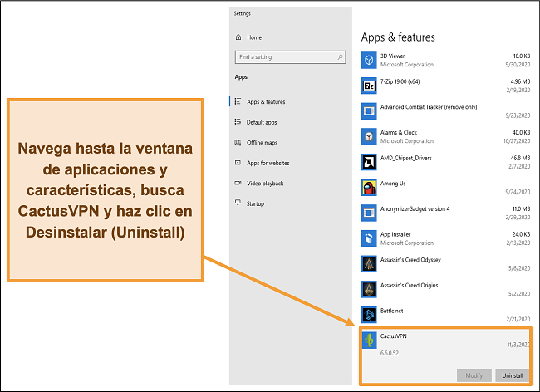This screenshot has height=392, width=540.
Task: Click the Assassin's Creed Odyssey icon
Action: click(369, 264)
